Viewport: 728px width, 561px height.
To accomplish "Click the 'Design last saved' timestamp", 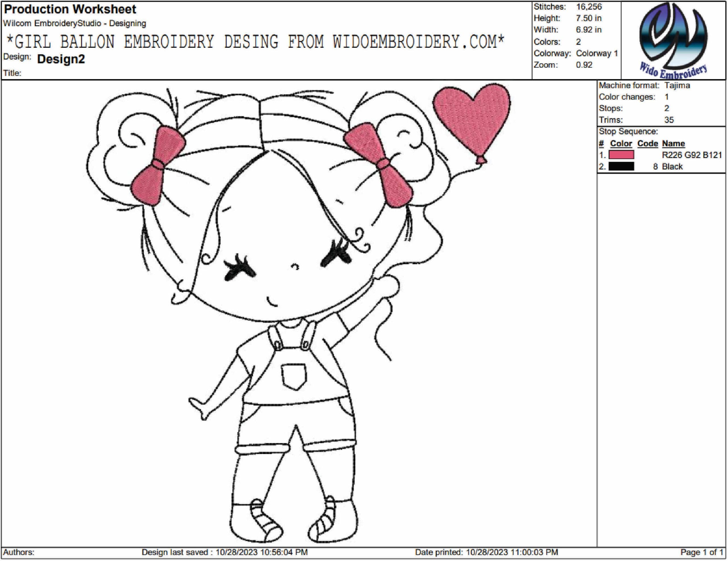I will [x=224, y=552].
